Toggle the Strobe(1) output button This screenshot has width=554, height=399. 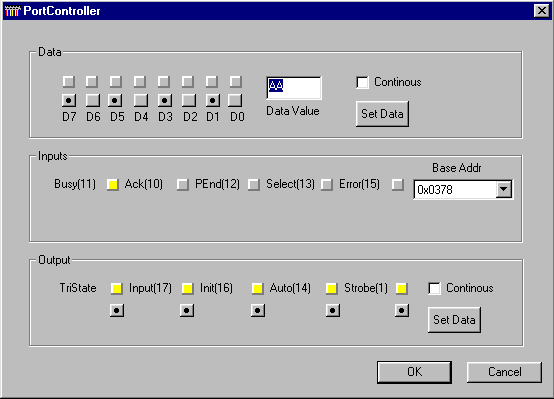click(402, 311)
